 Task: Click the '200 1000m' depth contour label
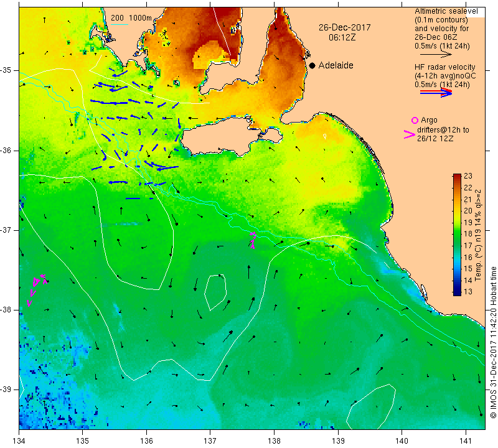click(131, 18)
